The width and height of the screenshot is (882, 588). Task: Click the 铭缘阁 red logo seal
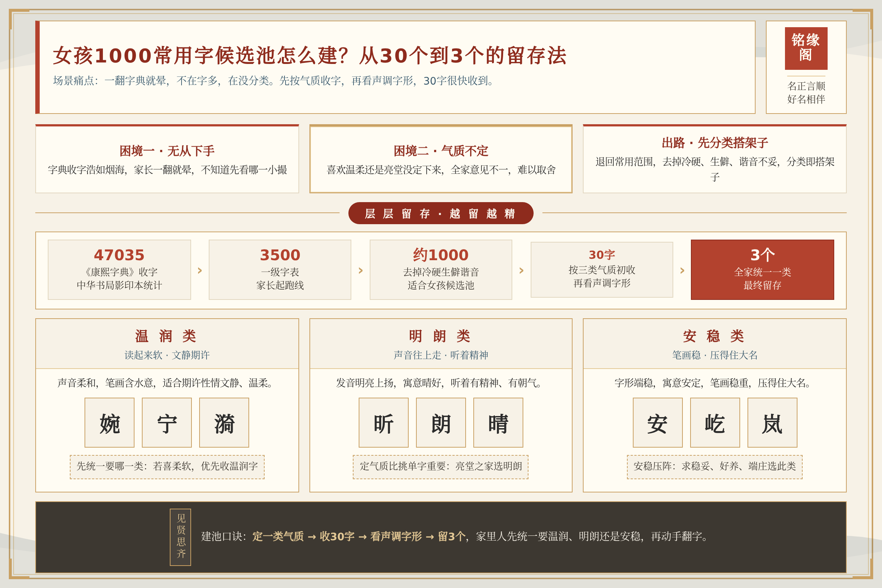click(x=806, y=49)
